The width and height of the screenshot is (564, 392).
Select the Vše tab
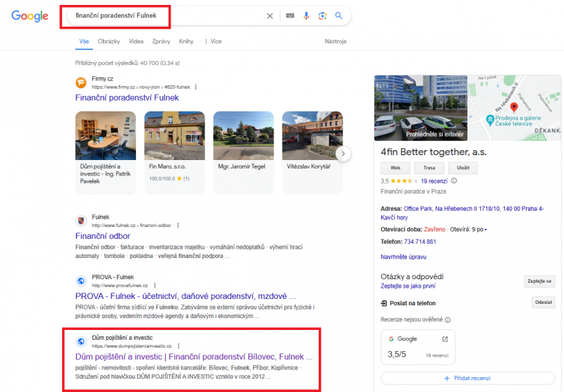[x=84, y=42]
